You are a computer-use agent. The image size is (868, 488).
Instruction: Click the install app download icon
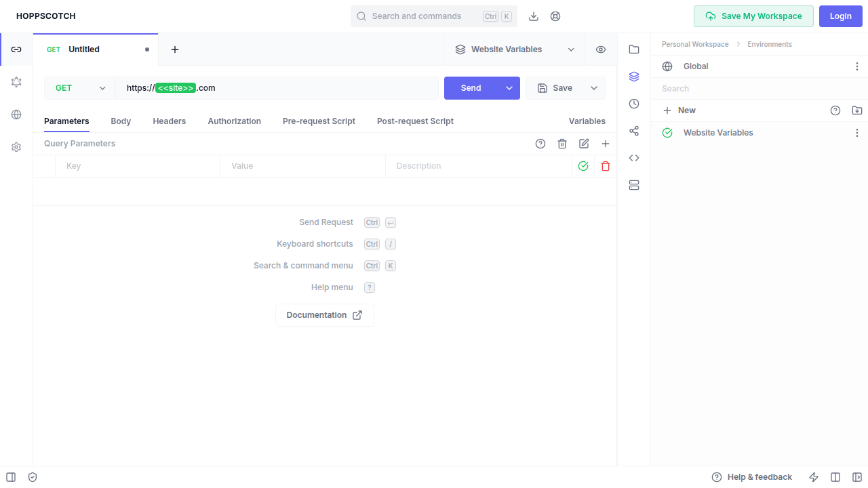pos(534,16)
